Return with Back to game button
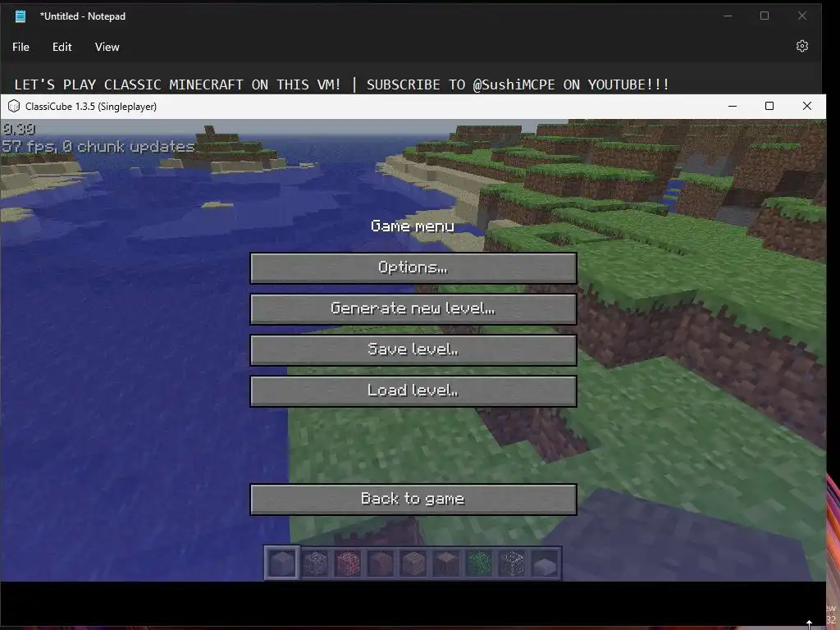The height and width of the screenshot is (630, 840). click(x=413, y=500)
